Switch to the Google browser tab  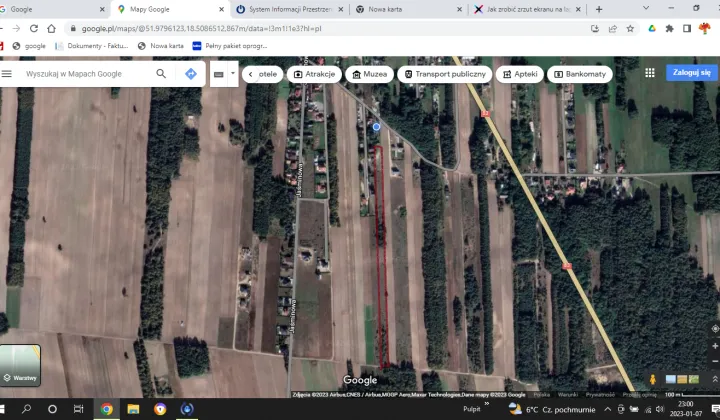[51, 9]
